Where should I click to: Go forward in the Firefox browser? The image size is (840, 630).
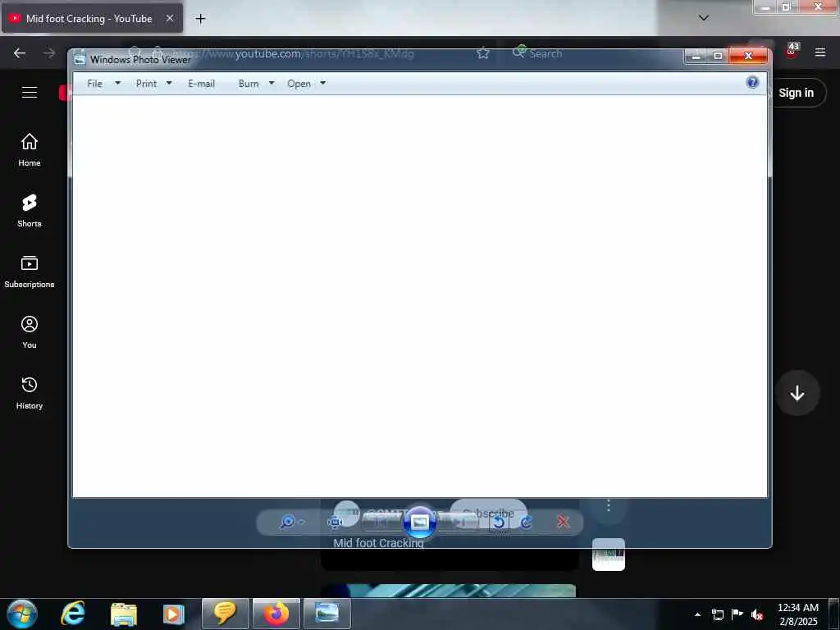coord(49,53)
